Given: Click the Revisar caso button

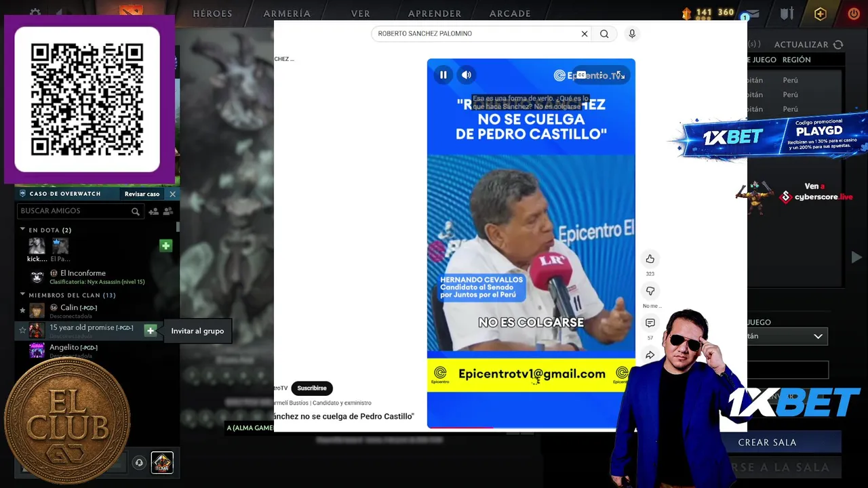Looking at the screenshot, I should [x=142, y=194].
